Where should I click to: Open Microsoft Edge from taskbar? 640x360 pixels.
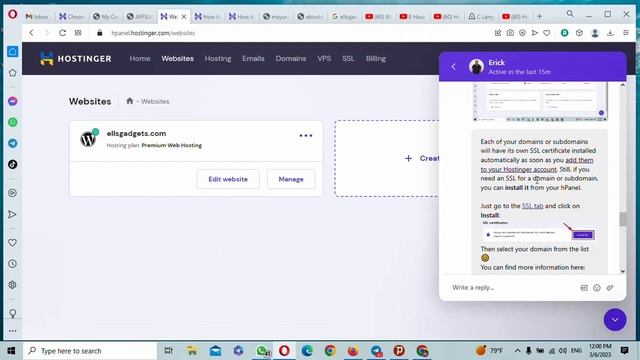point(307,351)
